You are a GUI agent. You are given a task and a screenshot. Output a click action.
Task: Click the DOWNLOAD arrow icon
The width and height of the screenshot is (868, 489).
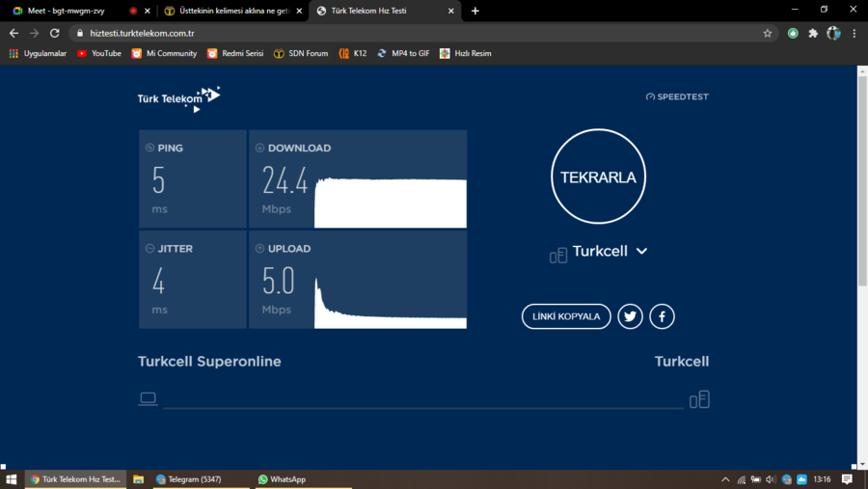(259, 148)
